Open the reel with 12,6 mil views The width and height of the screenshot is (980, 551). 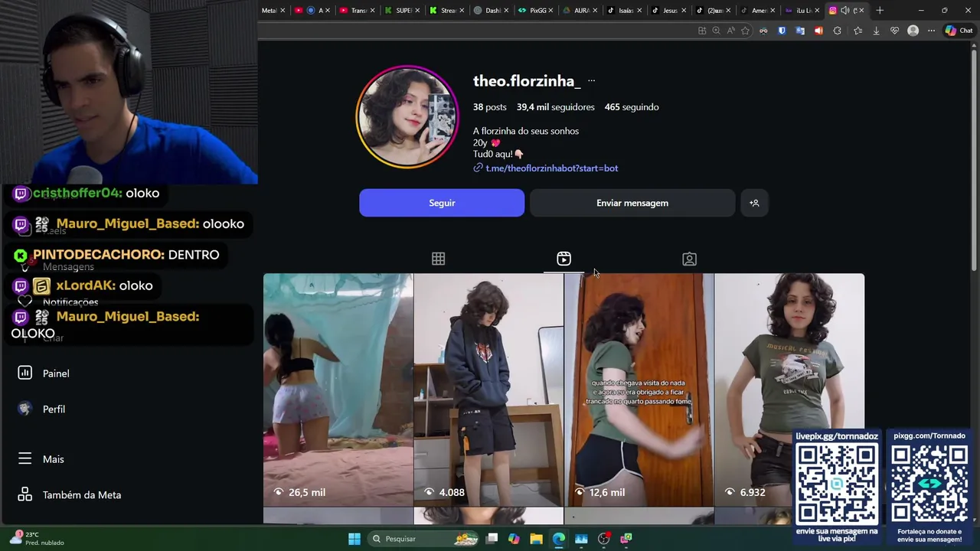(x=639, y=390)
